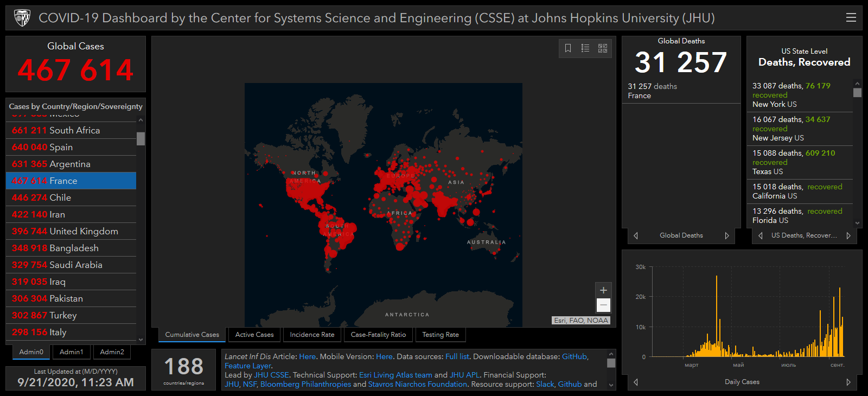Open the Stavros Niarchos Foundation link
The image size is (868, 396).
417,384
